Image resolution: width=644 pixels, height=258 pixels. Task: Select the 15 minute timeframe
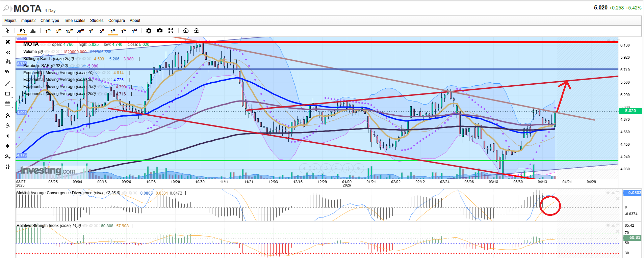coord(70,31)
